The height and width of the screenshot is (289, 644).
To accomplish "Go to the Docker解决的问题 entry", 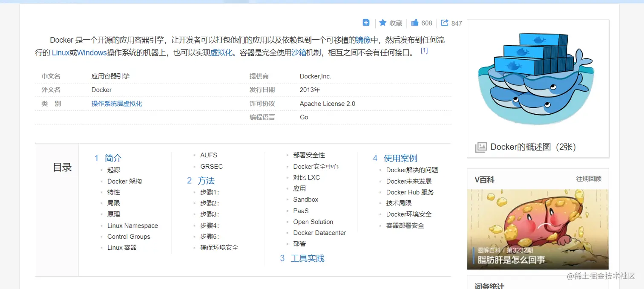I will point(412,170).
